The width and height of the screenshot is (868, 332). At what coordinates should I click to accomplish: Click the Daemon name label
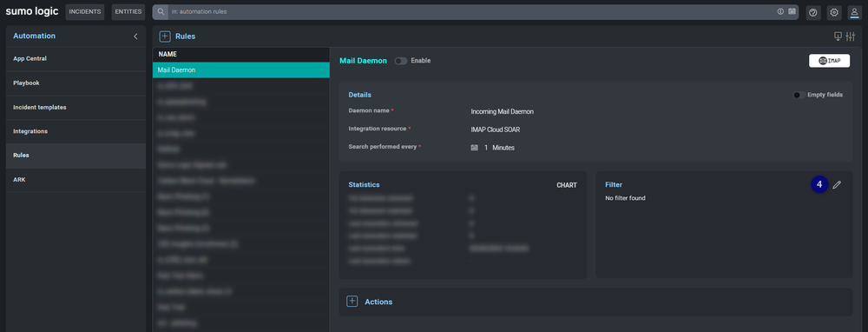point(369,110)
